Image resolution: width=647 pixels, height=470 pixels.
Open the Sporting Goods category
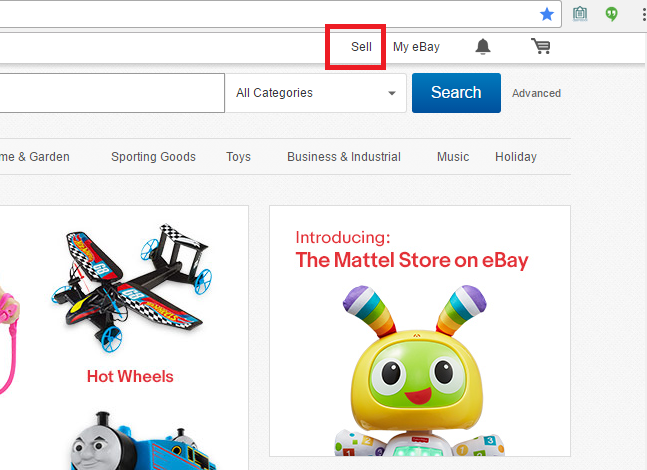click(x=153, y=157)
